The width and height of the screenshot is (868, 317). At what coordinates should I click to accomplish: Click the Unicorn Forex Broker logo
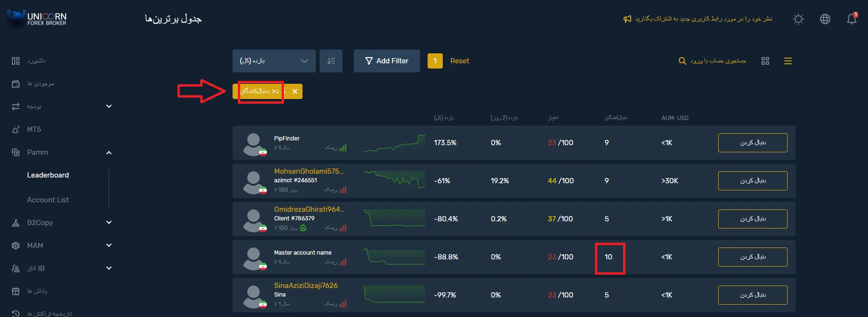pyautogui.click(x=37, y=19)
